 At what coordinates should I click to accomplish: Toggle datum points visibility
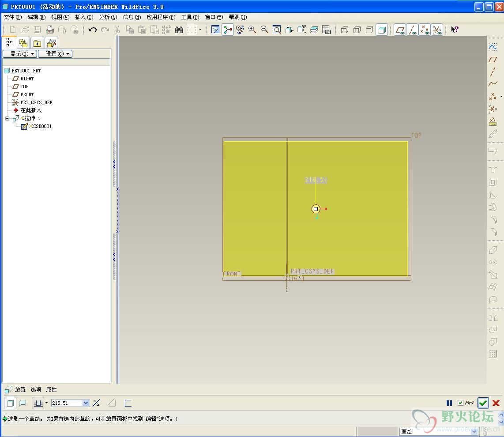(x=425, y=30)
